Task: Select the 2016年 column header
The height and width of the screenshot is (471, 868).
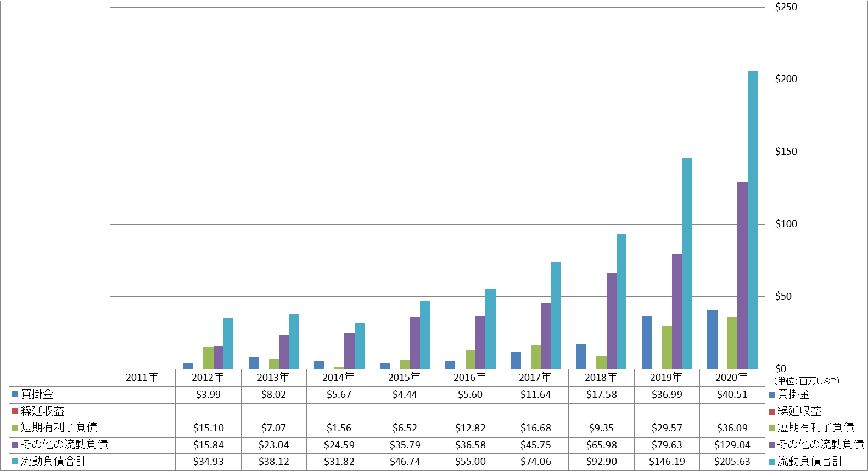Action: (470, 377)
